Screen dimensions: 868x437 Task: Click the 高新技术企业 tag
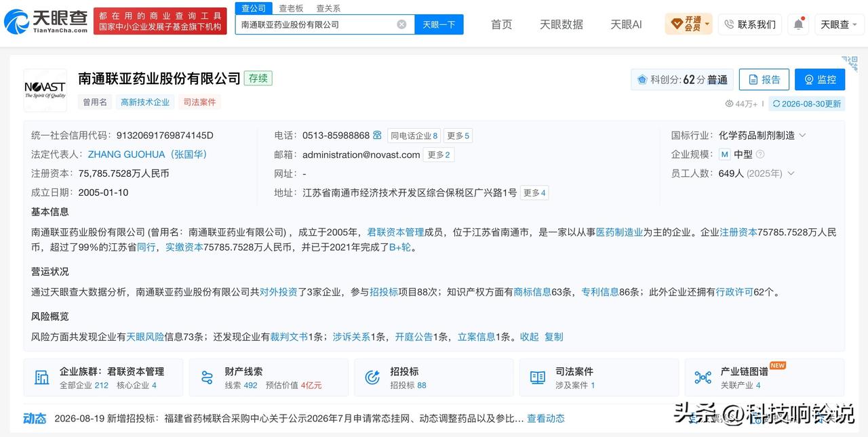pyautogui.click(x=145, y=102)
